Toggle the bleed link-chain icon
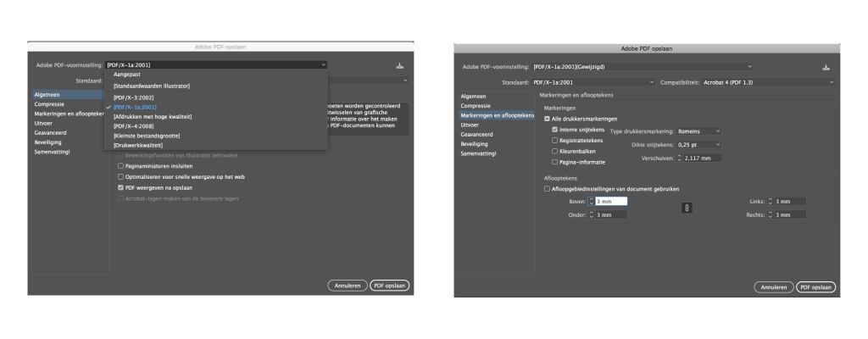The width and height of the screenshot is (868, 339). point(687,208)
